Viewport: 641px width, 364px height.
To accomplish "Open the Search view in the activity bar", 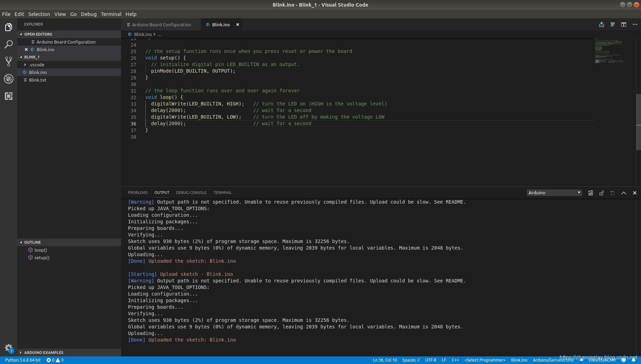I will (9, 44).
